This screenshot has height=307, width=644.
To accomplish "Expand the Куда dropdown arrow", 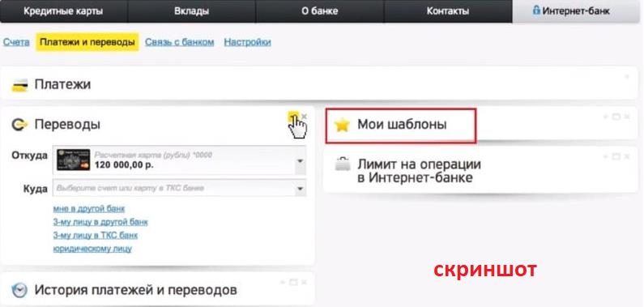I will 301,190.
